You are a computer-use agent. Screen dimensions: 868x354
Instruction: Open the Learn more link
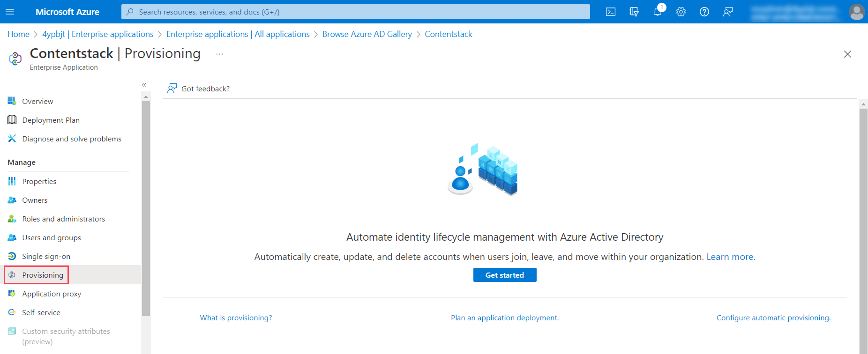tap(731, 257)
